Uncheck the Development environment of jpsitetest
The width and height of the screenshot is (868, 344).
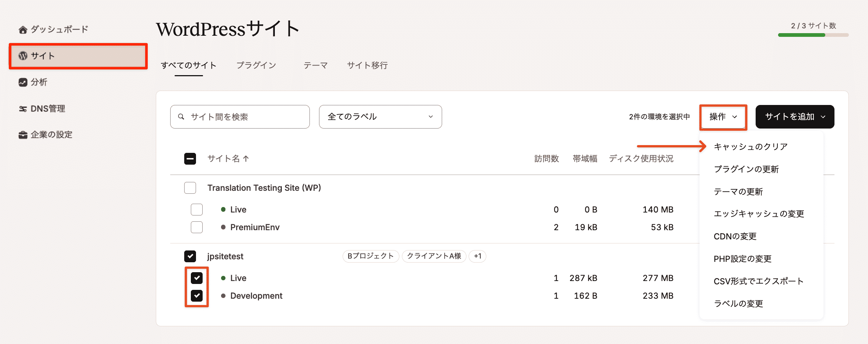point(197,296)
